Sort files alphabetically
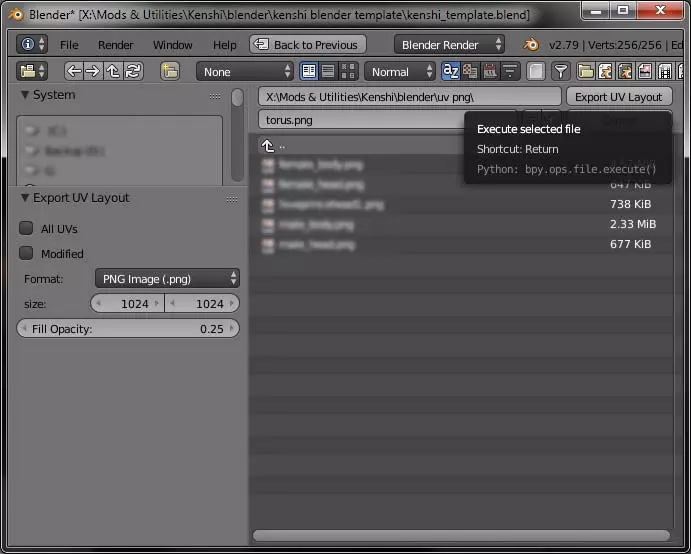 tap(450, 71)
